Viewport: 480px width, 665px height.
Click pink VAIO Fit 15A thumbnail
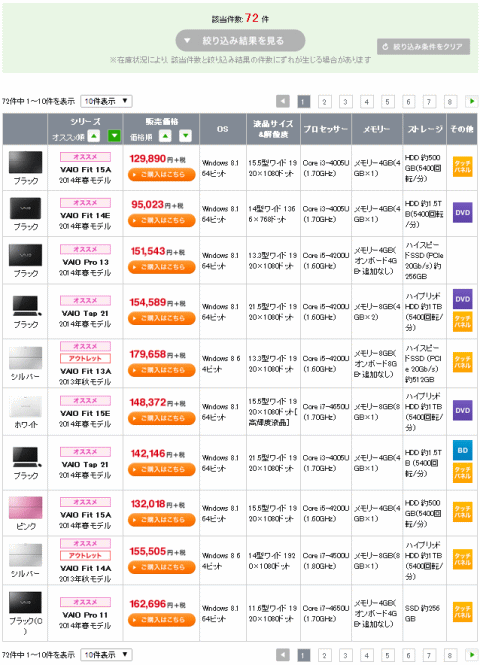(25, 508)
